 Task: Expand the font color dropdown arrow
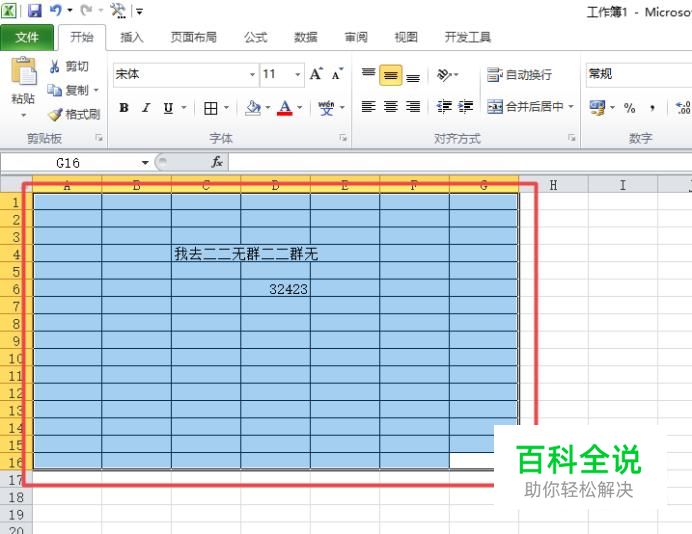click(300, 108)
